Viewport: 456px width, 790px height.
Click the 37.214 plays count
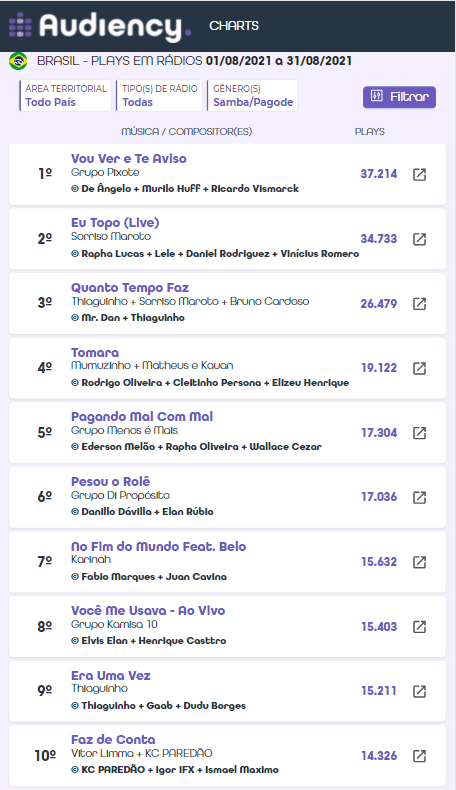pos(378,174)
